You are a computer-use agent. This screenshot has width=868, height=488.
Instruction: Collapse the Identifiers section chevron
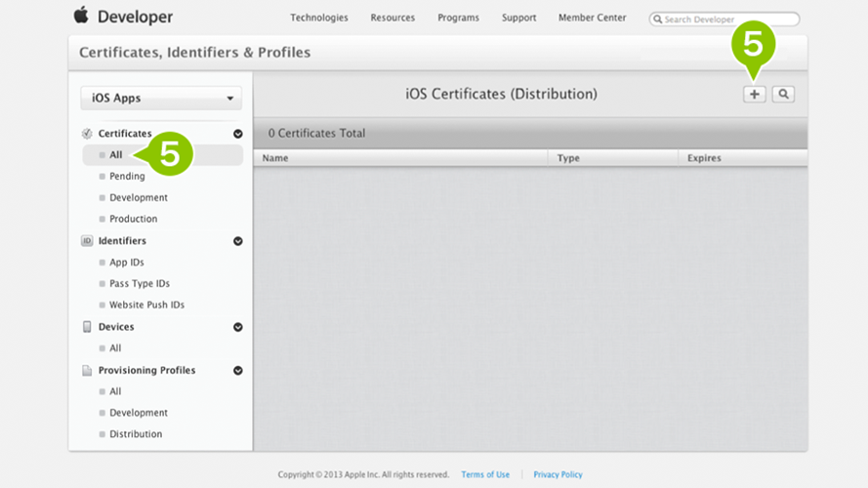pos(238,241)
